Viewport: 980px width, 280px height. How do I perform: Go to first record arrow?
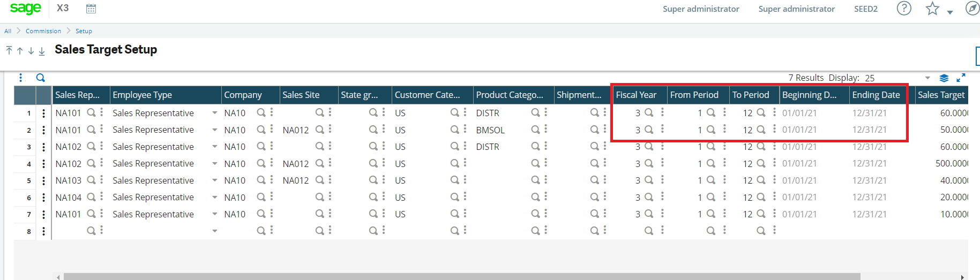coord(9,50)
